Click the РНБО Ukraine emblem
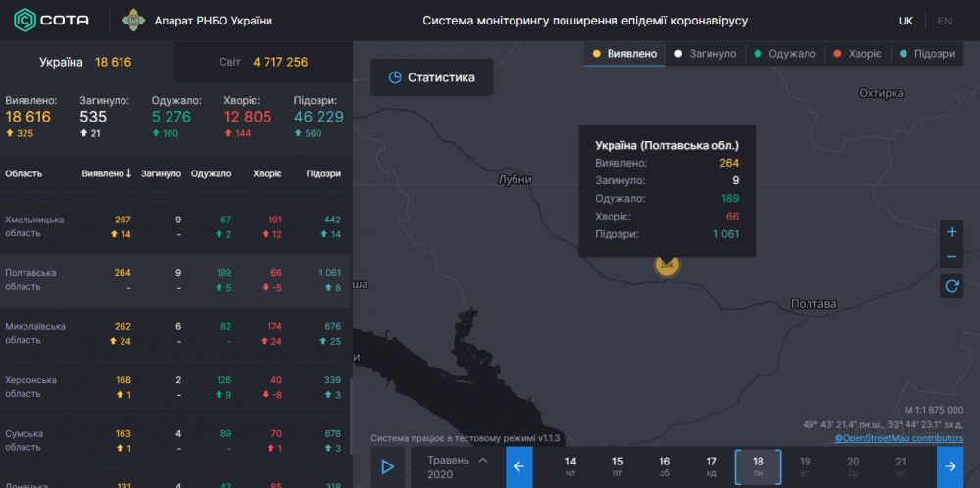The image size is (980, 488). [x=133, y=21]
